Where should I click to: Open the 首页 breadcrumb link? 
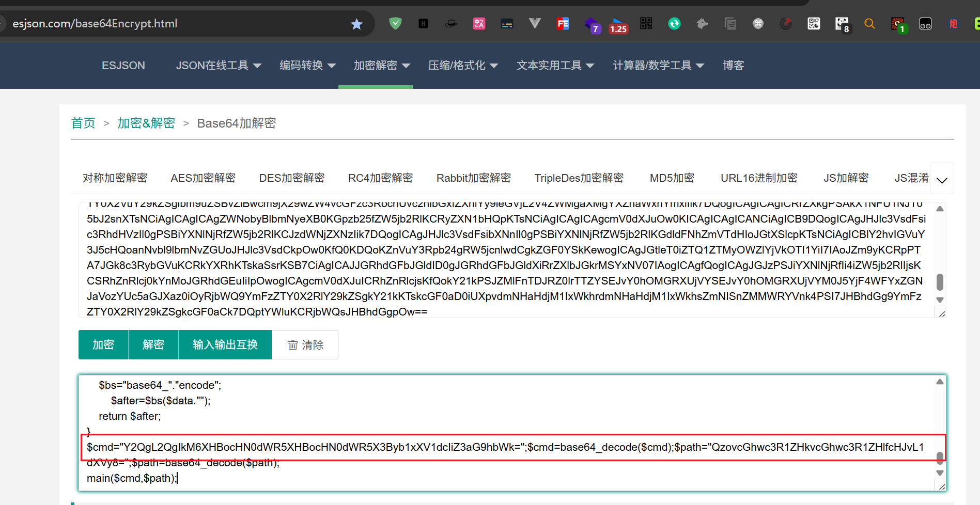tap(83, 123)
